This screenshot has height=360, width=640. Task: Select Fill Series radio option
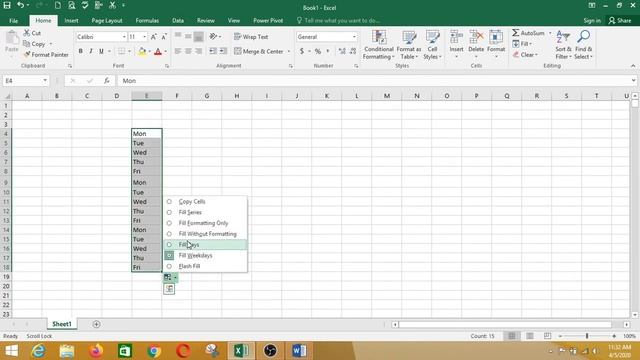[169, 212]
